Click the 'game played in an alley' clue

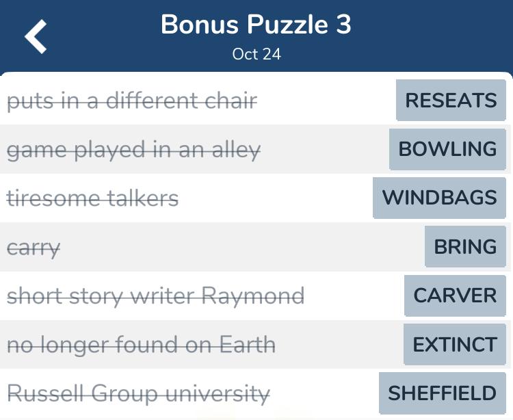coord(134,150)
